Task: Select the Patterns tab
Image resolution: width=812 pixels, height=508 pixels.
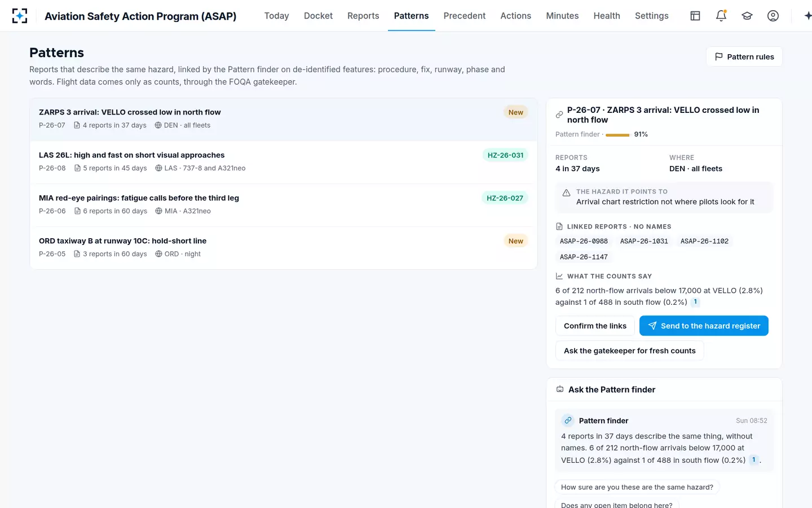Action: click(411, 16)
